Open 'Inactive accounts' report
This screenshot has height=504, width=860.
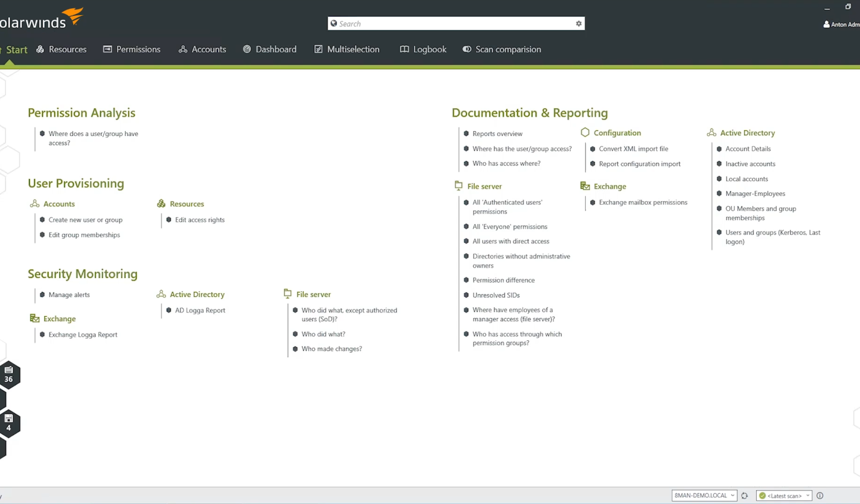click(x=750, y=164)
